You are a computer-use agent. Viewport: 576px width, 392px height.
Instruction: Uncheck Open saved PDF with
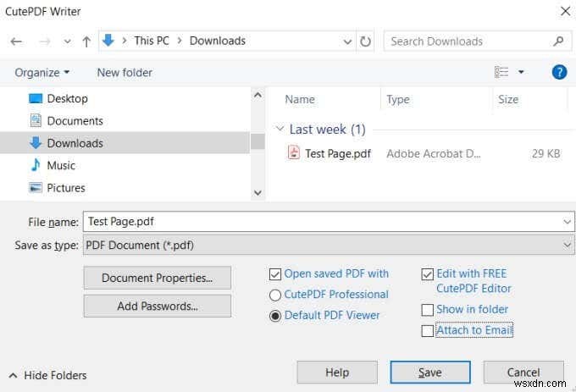point(275,274)
